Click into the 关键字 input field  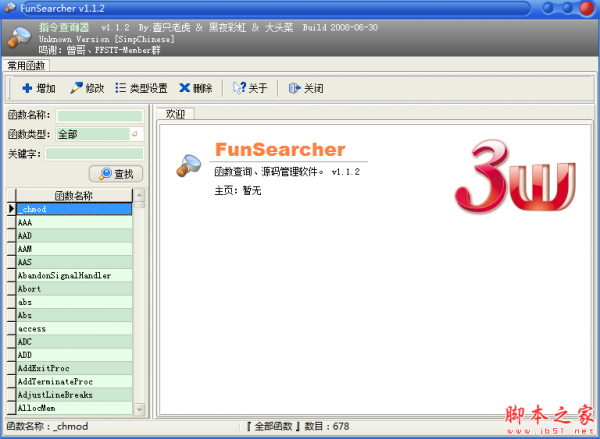(x=95, y=154)
